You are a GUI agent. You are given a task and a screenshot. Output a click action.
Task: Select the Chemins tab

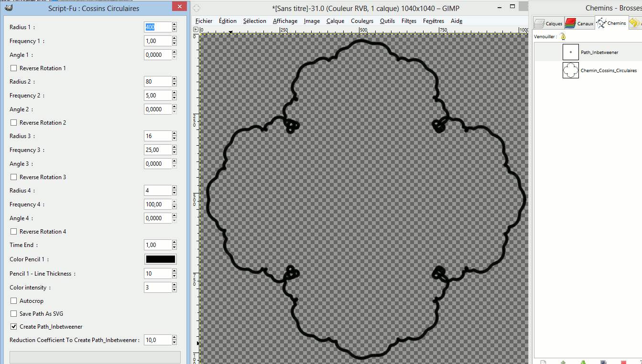611,22
